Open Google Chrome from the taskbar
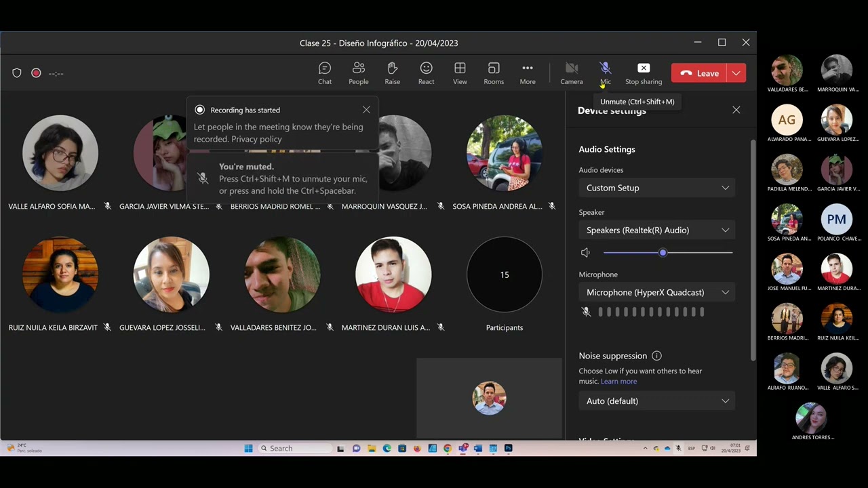 (448, 448)
